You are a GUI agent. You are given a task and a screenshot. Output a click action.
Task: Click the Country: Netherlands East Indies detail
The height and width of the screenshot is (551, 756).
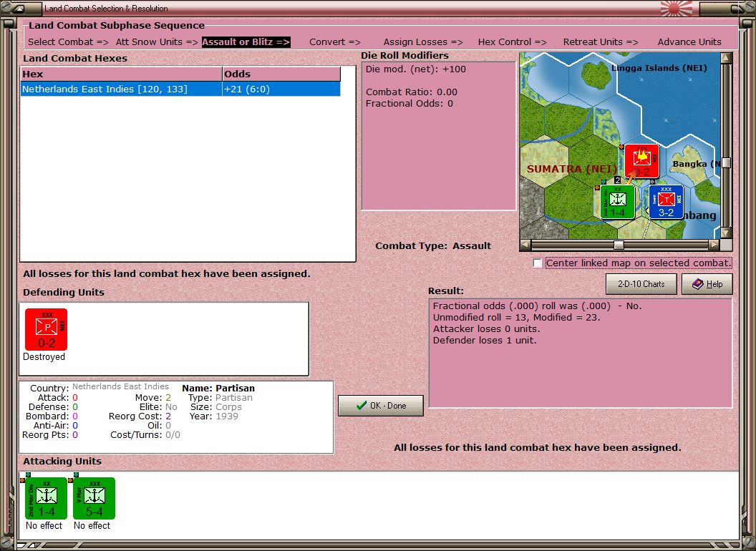tap(100, 388)
